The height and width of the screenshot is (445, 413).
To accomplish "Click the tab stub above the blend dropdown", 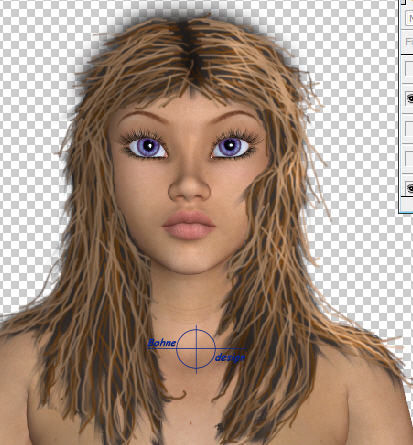I will click(403, 2).
